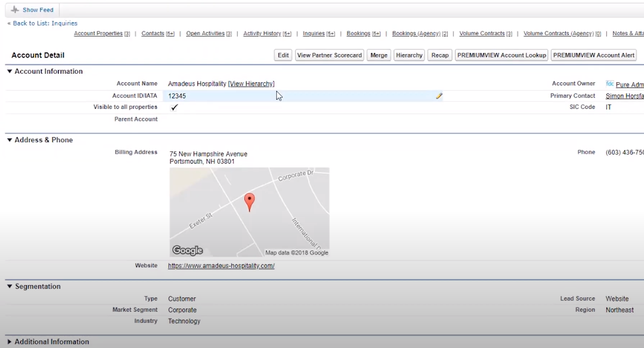Toggle the Visible to all properties checkmark

coord(174,107)
